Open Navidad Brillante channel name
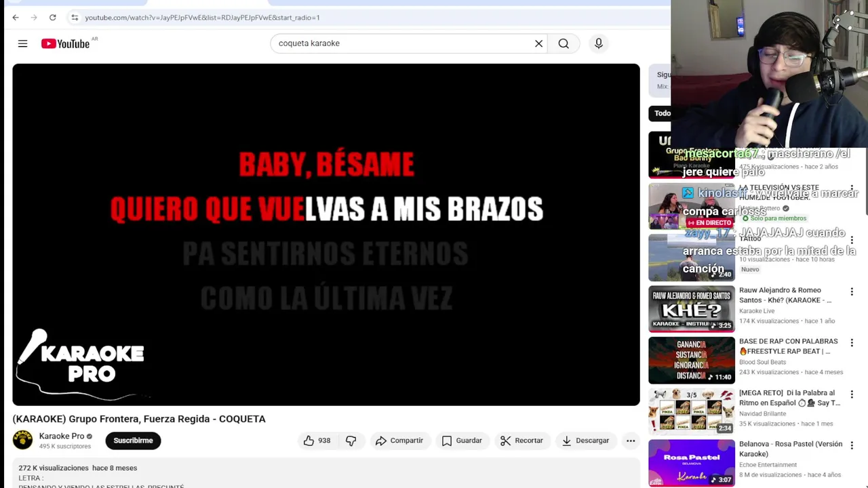The width and height of the screenshot is (868, 488). [763, 413]
